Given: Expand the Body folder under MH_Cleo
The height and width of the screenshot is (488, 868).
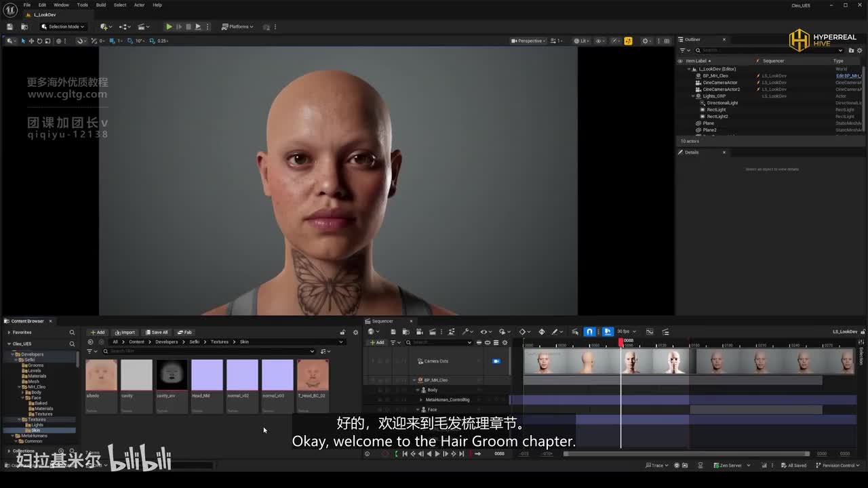Looking at the screenshot, I should point(24,392).
